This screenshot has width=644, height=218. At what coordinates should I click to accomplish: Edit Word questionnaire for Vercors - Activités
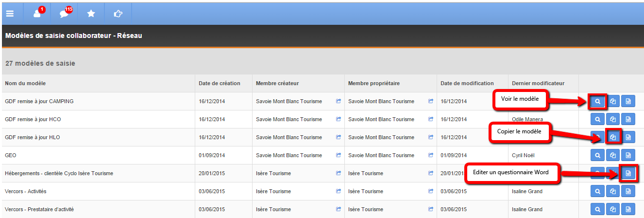point(628,191)
